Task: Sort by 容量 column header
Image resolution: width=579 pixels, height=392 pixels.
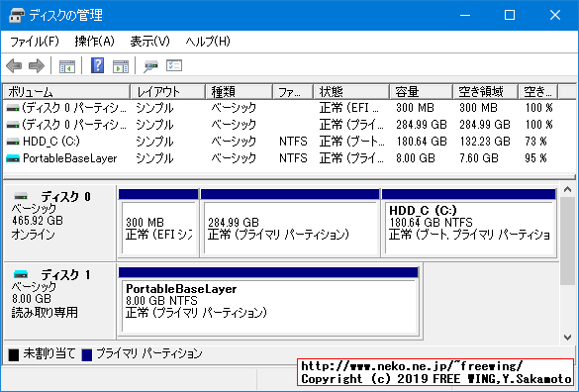Action: pos(422,92)
